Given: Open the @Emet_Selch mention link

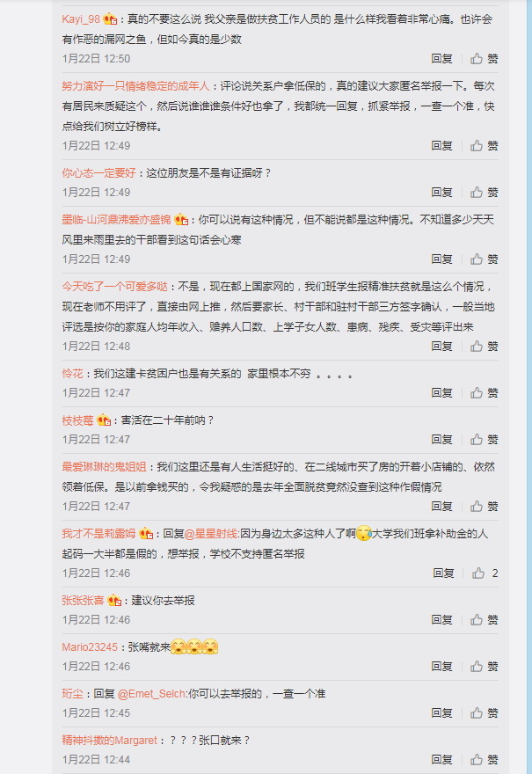Looking at the screenshot, I should pos(151,694).
